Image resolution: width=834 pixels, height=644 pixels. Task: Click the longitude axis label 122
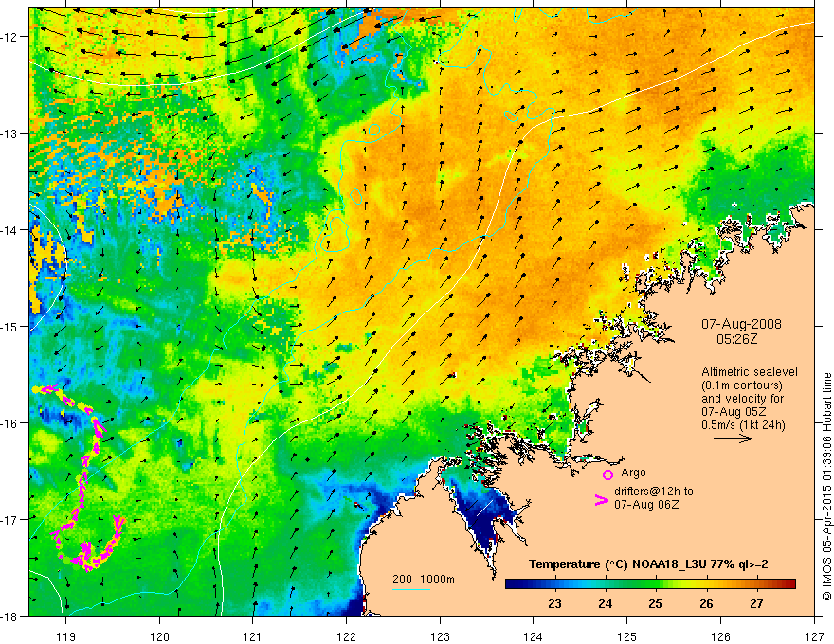[x=346, y=636]
